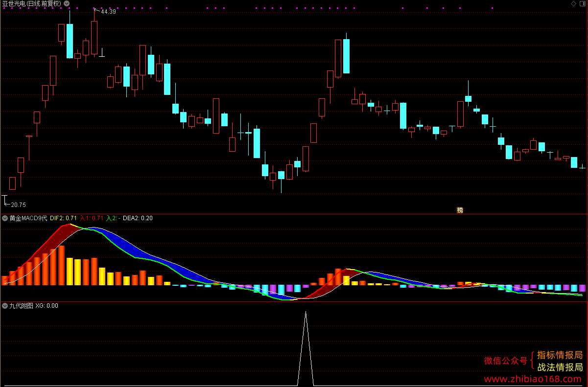Click the red 入1: 0.71 value
This screenshot has height=387, width=588.
(x=92, y=218)
